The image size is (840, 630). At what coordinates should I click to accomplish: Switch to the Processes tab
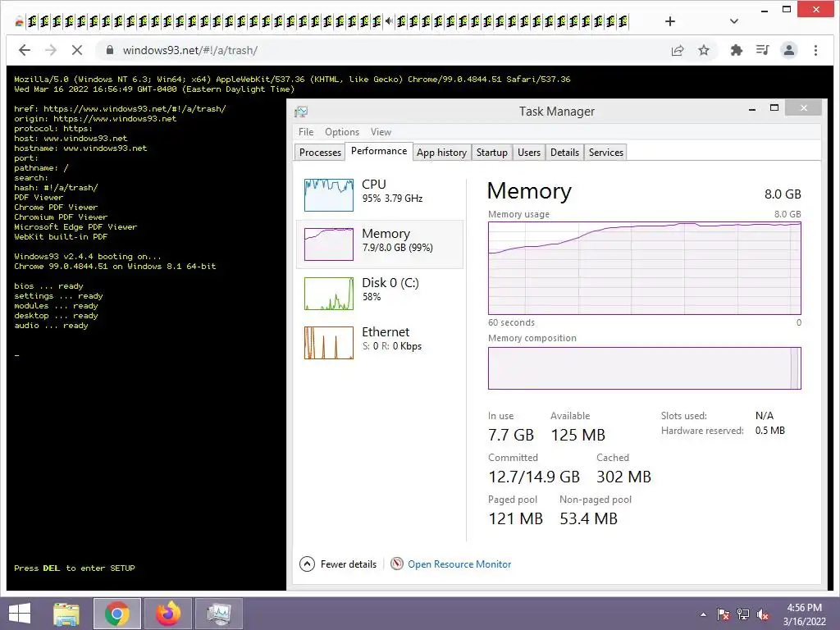pyautogui.click(x=320, y=152)
